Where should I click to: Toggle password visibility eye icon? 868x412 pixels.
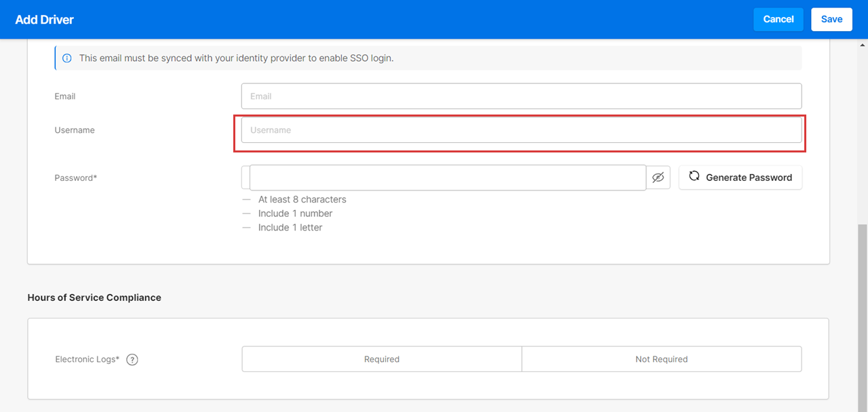tap(658, 178)
